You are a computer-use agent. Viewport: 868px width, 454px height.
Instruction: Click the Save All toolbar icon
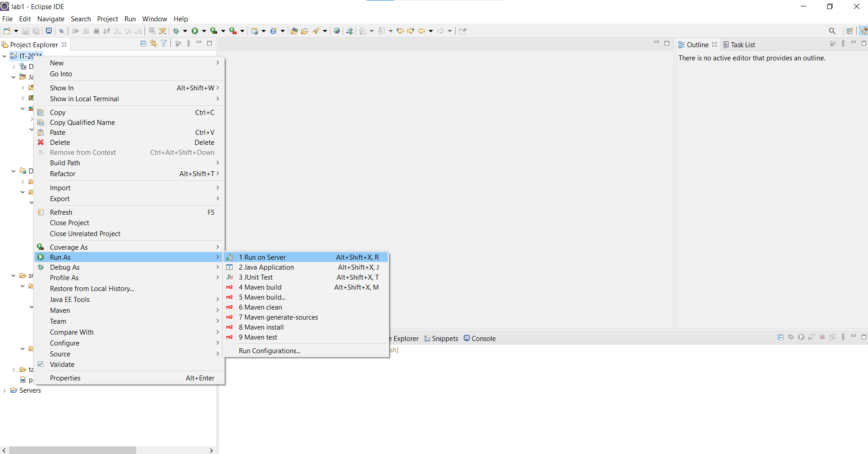[36, 31]
